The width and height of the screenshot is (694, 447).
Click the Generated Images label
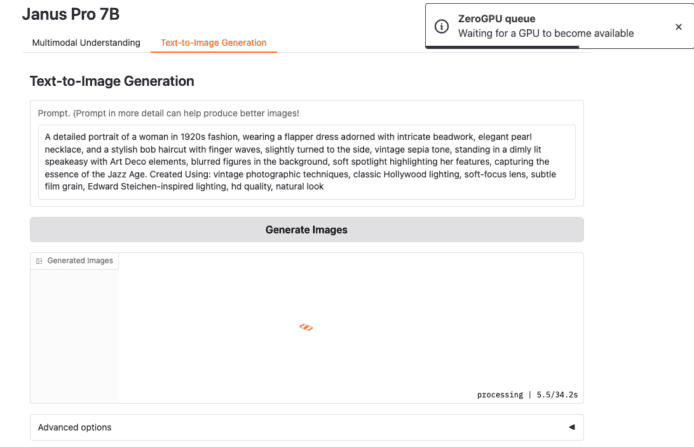80,261
